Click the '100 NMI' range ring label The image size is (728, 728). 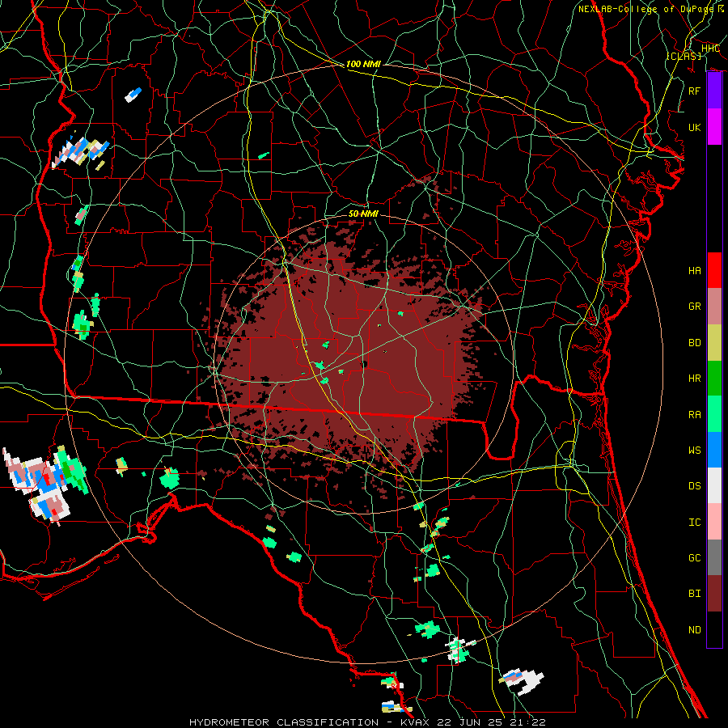(363, 64)
